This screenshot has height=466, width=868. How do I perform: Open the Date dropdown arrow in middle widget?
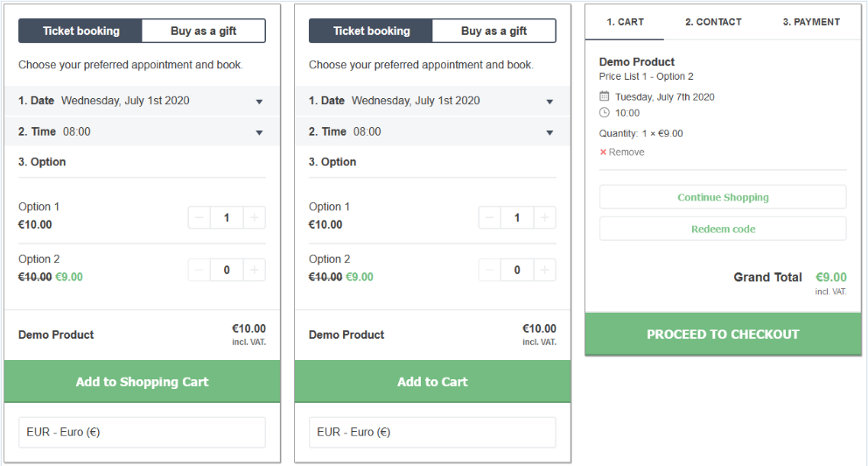pyautogui.click(x=549, y=102)
